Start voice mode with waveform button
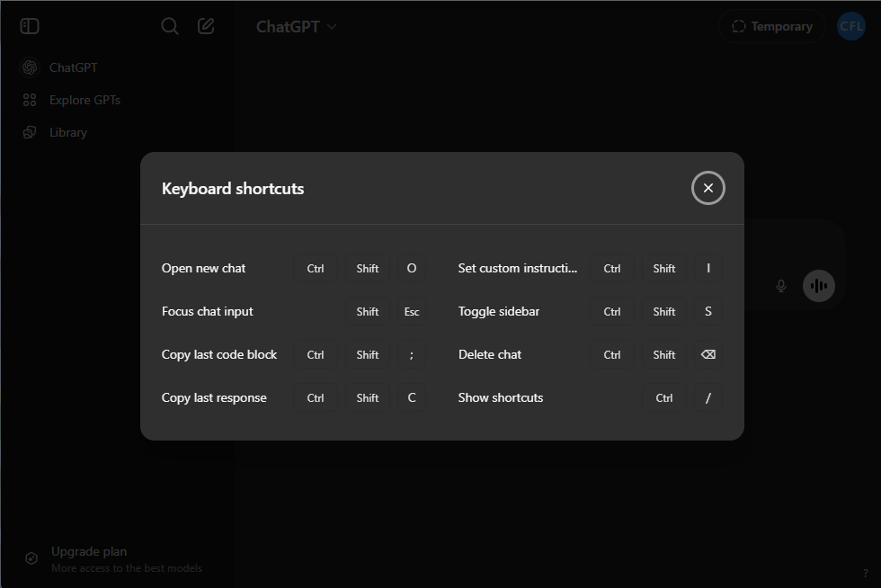 [x=818, y=286]
